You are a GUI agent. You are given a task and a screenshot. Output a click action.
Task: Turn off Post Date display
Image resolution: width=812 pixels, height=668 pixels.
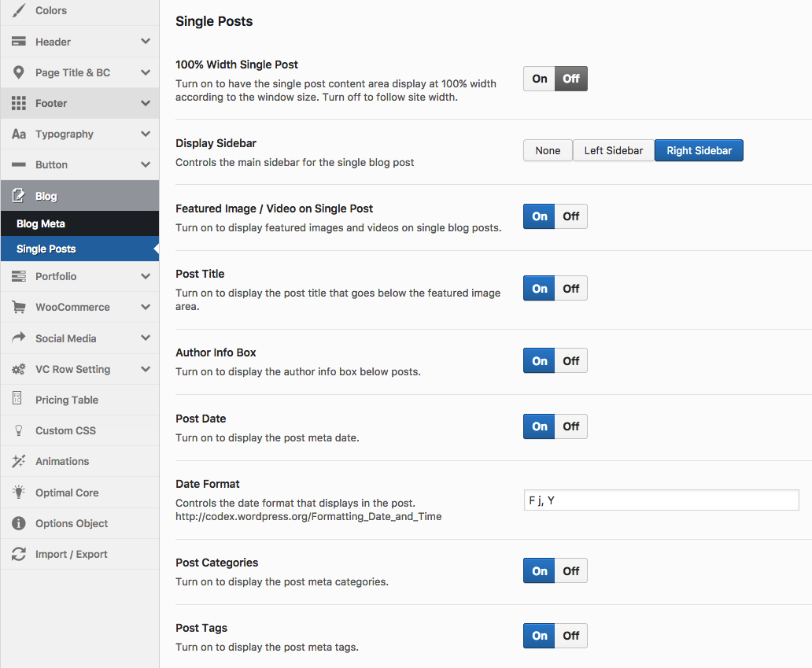click(x=571, y=426)
